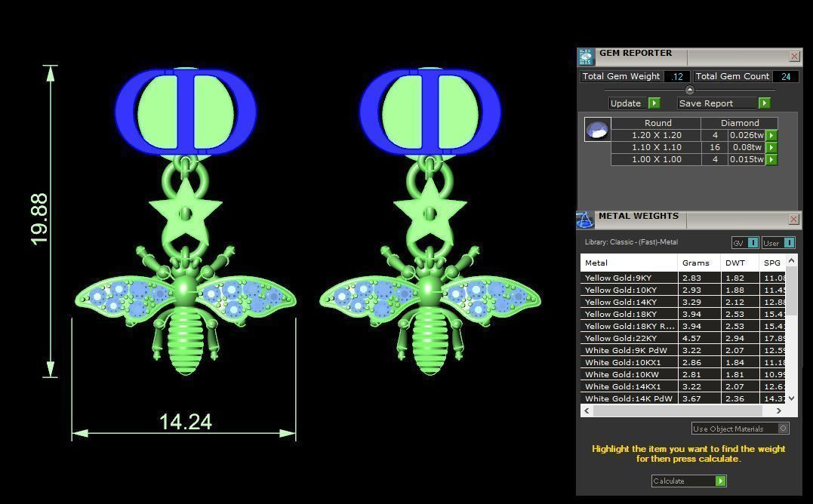
Task: Click the Total Gem Count value field
Action: 786,77
